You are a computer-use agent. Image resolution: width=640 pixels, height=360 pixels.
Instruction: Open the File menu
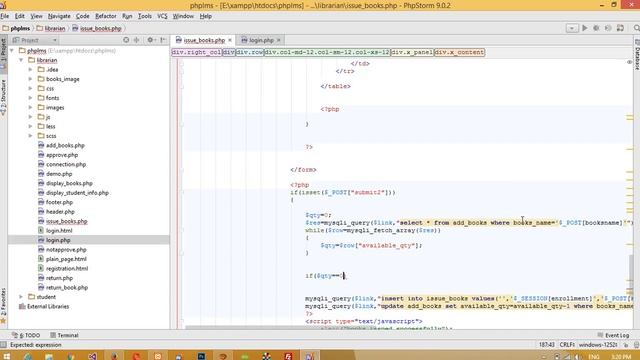pyautogui.click(x=4, y=16)
